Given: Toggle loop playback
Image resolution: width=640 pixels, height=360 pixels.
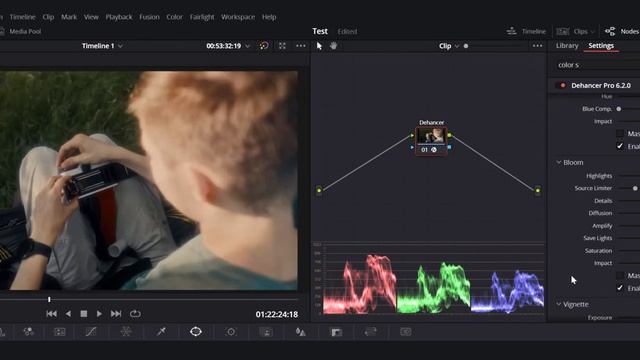Looking at the screenshot, I should [x=135, y=313].
